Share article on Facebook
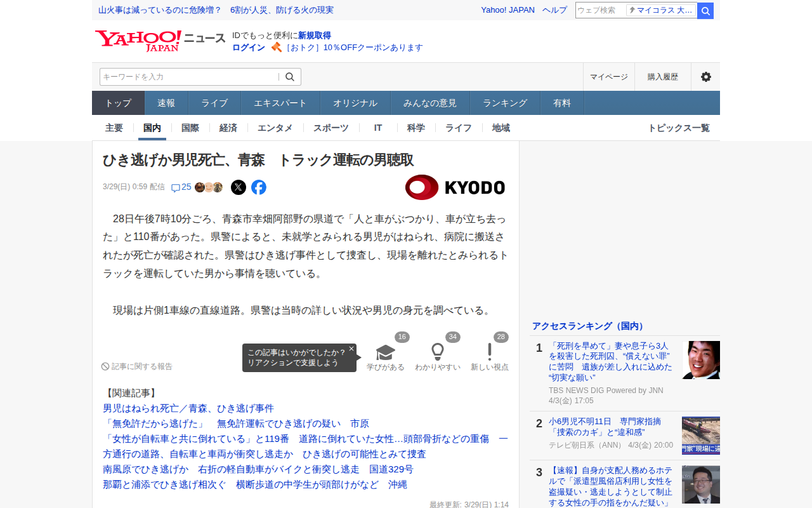812x508 pixels. click(x=259, y=187)
